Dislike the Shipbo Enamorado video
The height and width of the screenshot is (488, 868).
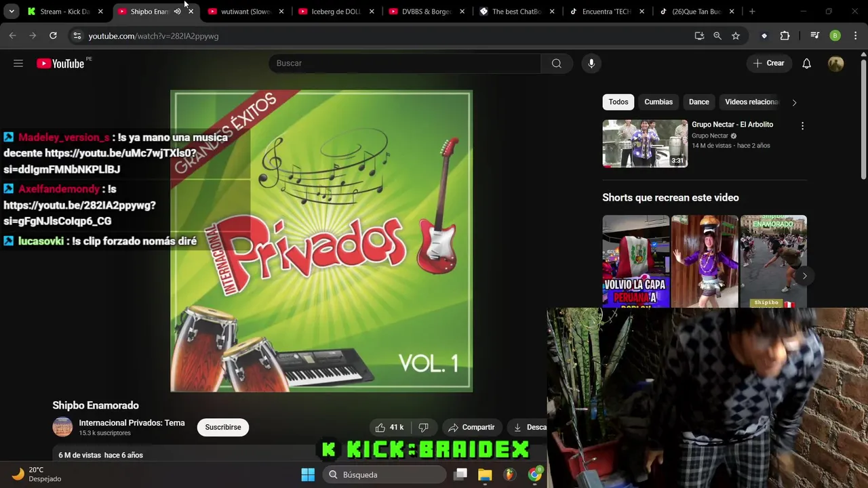click(423, 427)
